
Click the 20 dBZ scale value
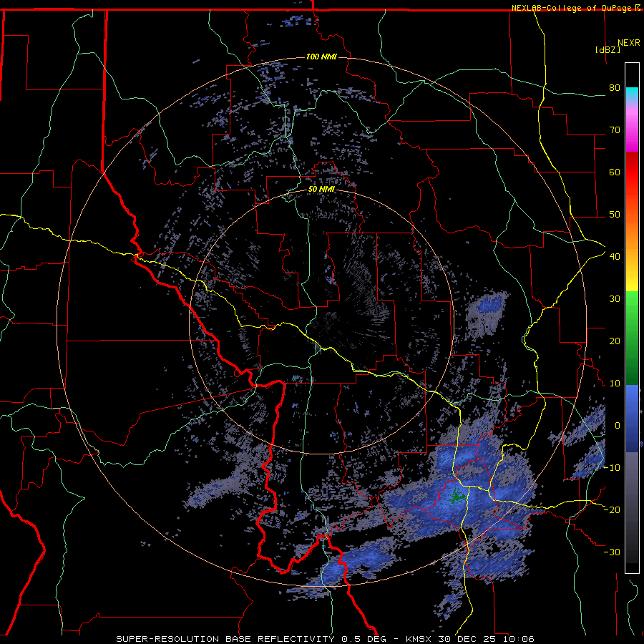pyautogui.click(x=615, y=341)
